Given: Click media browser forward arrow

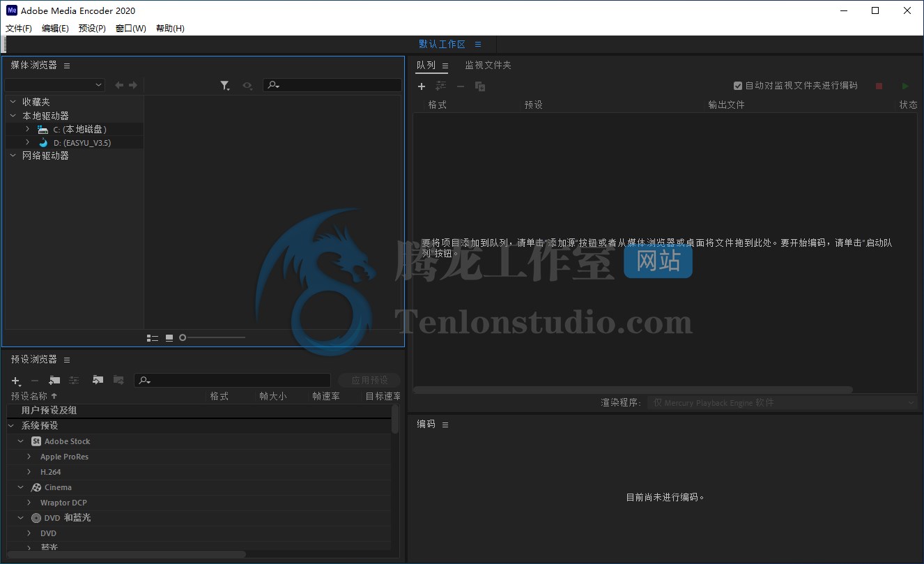Looking at the screenshot, I should click(x=133, y=85).
